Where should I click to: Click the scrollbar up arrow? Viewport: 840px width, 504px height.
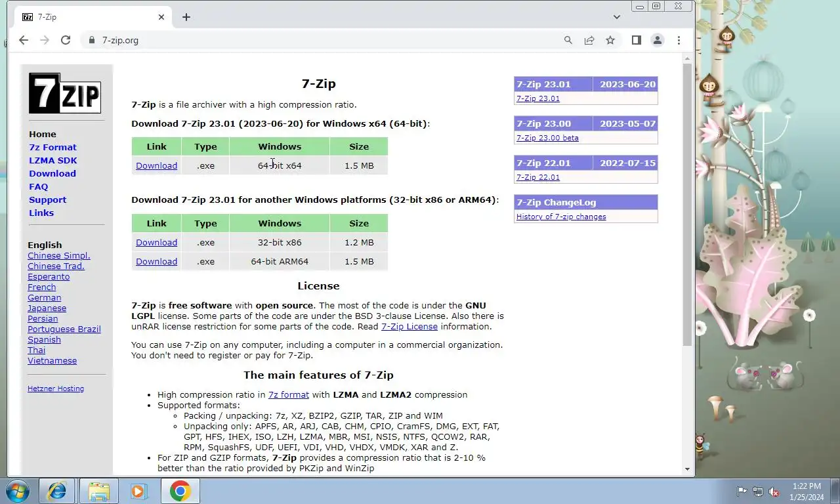[687, 59]
